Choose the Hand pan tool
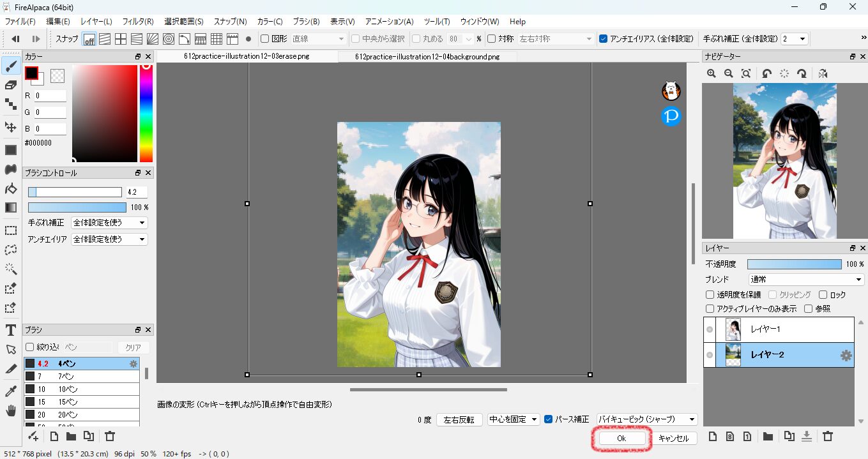This screenshot has height=459, width=868. (x=10, y=410)
